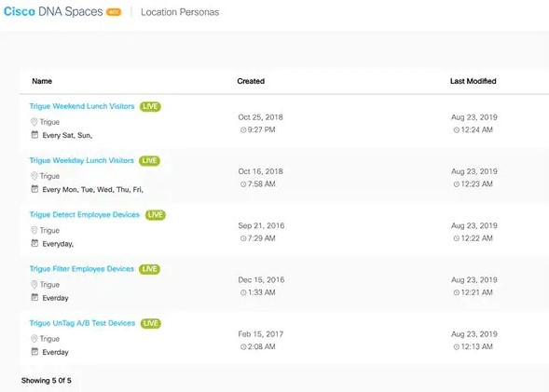Click LIVE badge for Filter Employee Devices

tap(149, 269)
